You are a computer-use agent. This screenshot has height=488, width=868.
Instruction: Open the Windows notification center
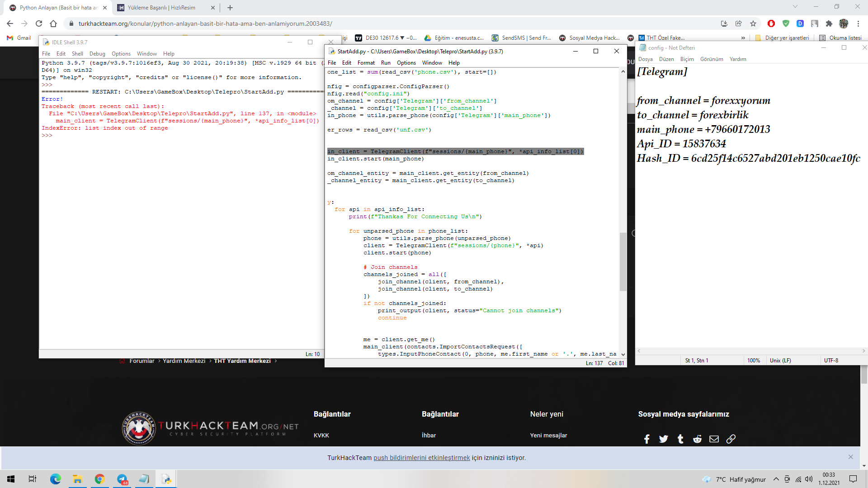853,479
